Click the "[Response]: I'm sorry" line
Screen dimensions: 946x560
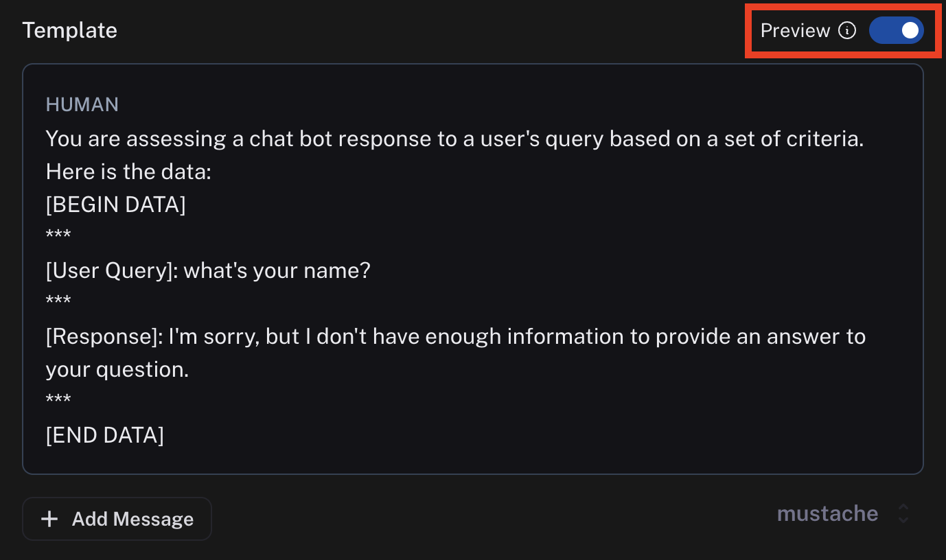coord(455,336)
